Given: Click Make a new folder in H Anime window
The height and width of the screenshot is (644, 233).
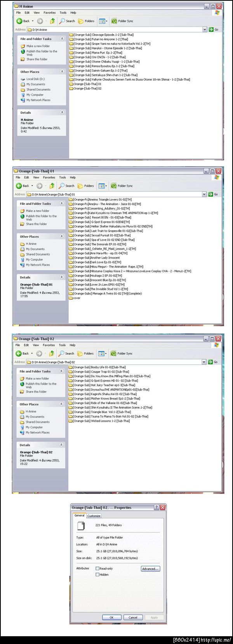Looking at the screenshot, I should 38,46.
